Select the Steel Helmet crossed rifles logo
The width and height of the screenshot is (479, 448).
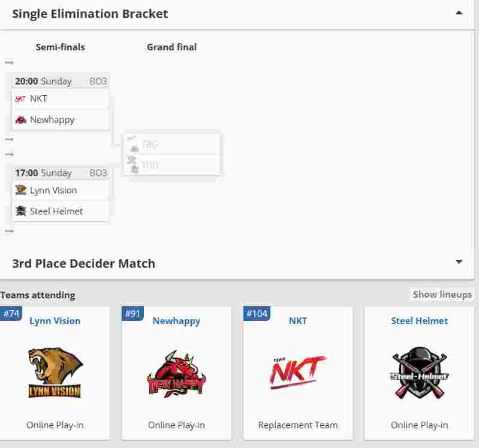419,373
